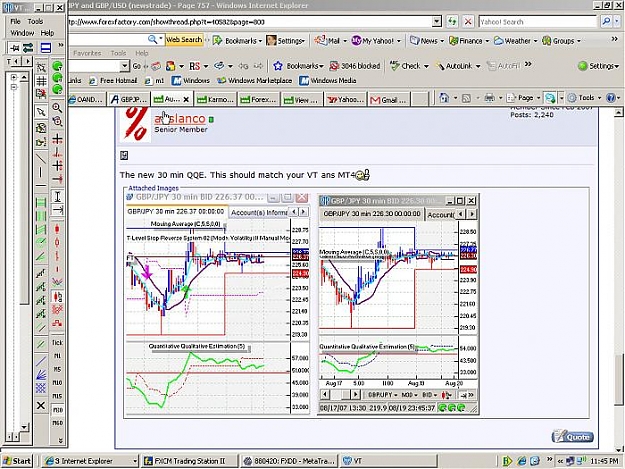Open the VT File menu
This screenshot has height=469, width=625.
(15, 21)
